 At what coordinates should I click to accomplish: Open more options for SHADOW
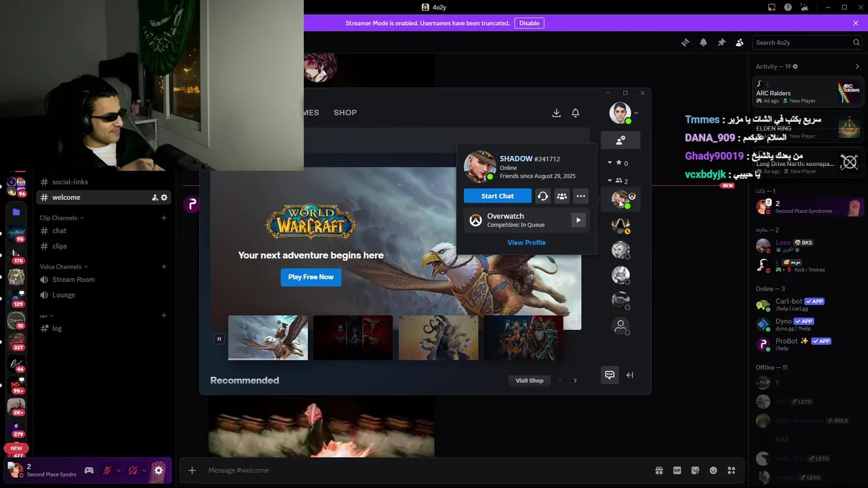click(580, 196)
